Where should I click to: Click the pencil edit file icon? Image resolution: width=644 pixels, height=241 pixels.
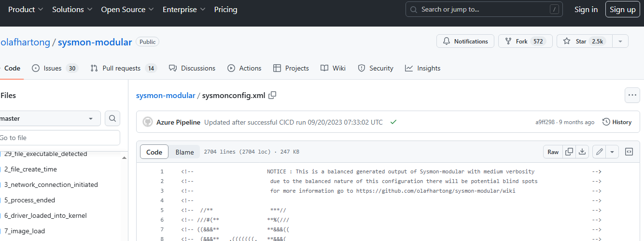600,152
